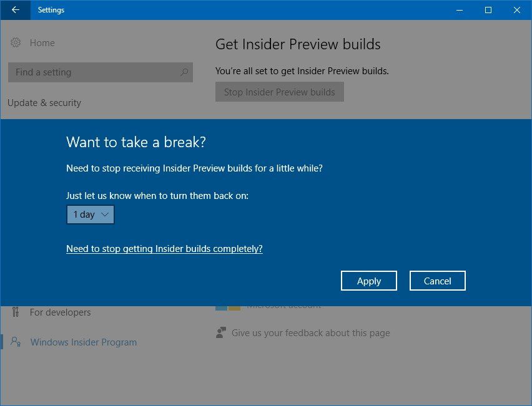This screenshot has width=532, height=406.
Task: Click the Stop Insider Preview builds button
Action: click(280, 92)
